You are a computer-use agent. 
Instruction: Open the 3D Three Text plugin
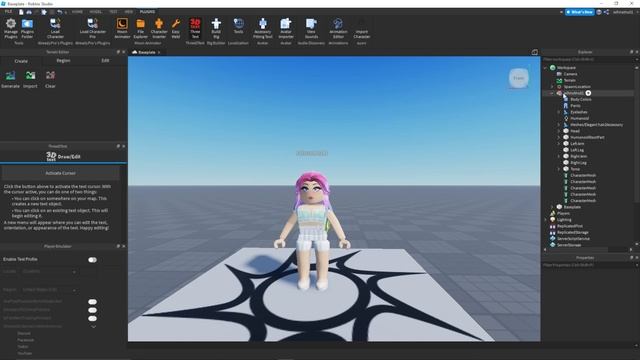click(195, 28)
